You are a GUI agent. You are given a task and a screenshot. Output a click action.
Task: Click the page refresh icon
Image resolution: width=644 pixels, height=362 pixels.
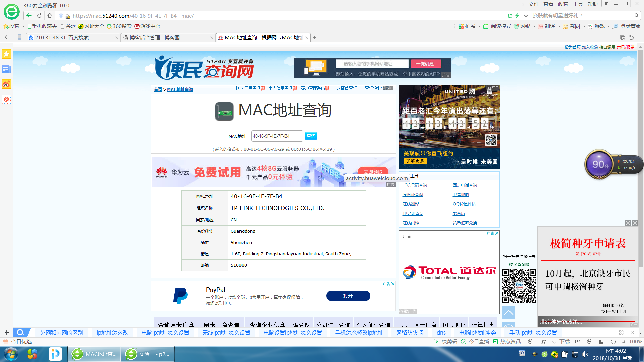(x=39, y=16)
